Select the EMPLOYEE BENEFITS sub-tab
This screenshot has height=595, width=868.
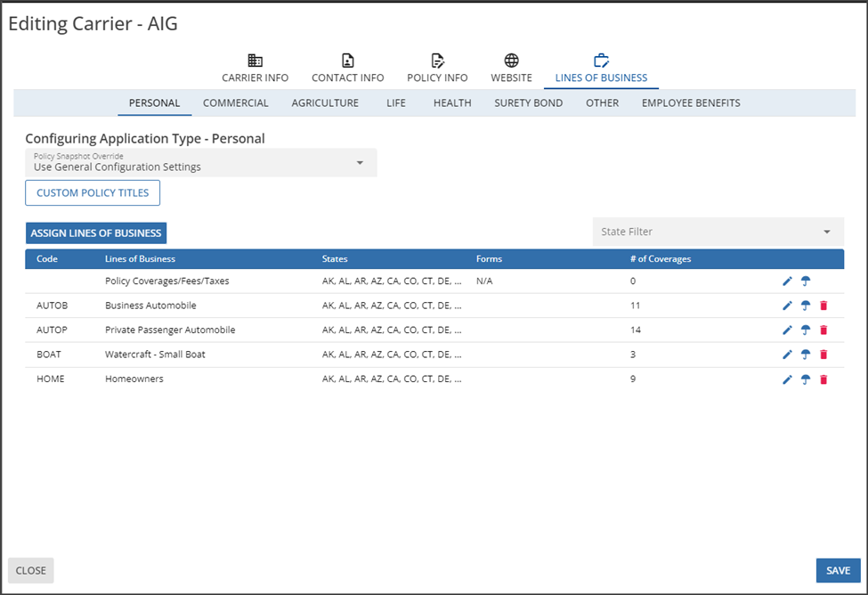[x=691, y=103]
